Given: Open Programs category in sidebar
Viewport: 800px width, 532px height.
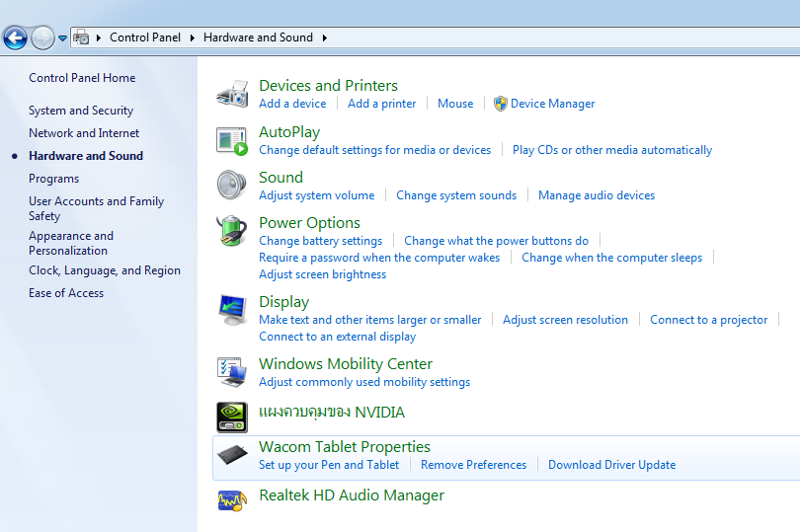Looking at the screenshot, I should [53, 179].
